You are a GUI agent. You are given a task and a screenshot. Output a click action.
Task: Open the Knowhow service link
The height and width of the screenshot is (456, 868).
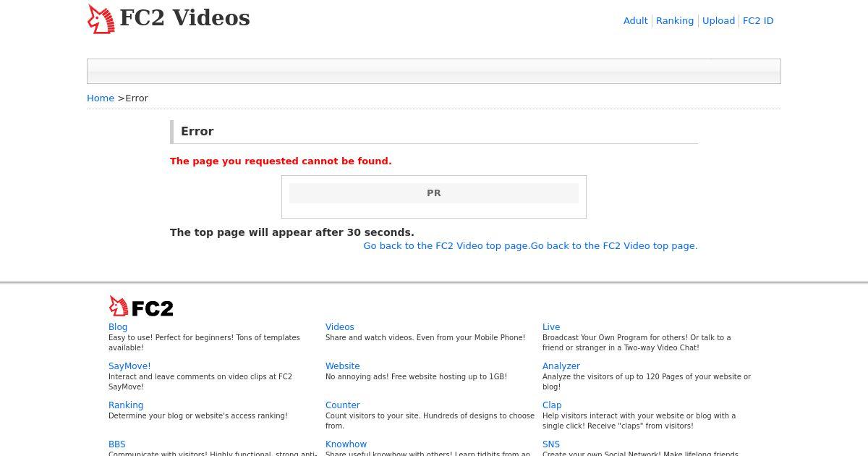[x=346, y=444]
